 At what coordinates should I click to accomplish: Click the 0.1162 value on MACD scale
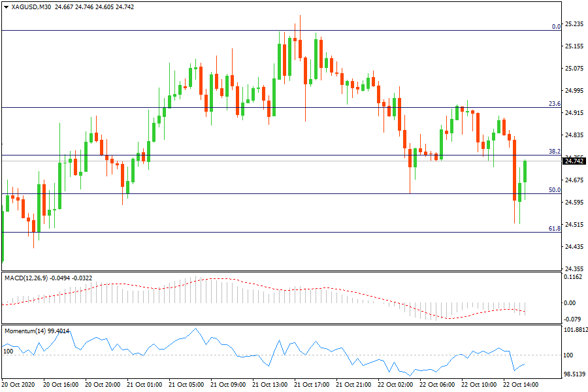(574, 278)
